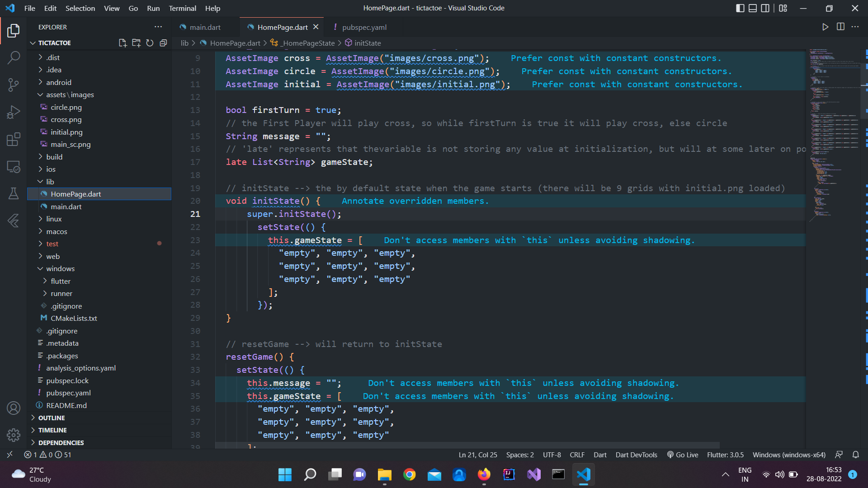The height and width of the screenshot is (488, 868).
Task: Open the Search view in activity bar
Action: [14, 57]
